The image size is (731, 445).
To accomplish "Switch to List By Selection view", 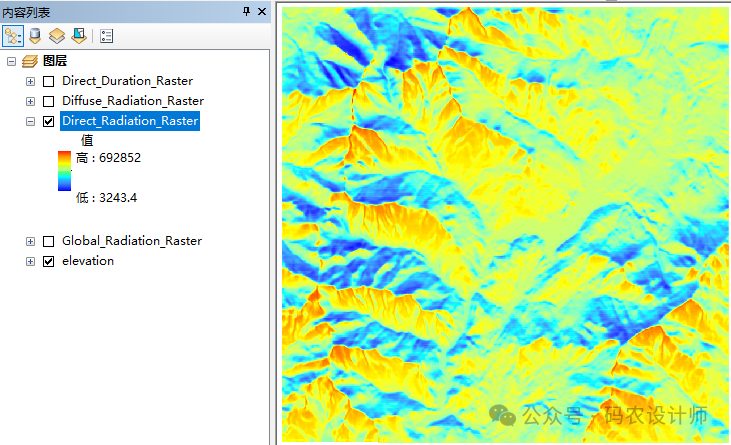I will tap(78, 36).
